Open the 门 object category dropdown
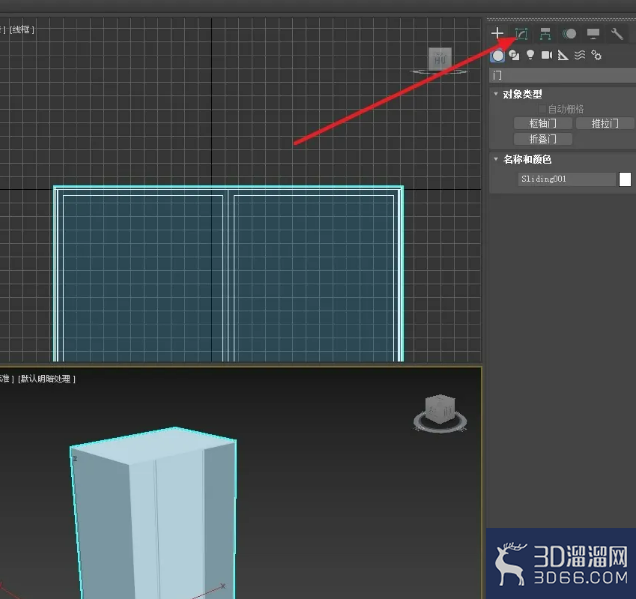636x599 pixels. coord(563,75)
